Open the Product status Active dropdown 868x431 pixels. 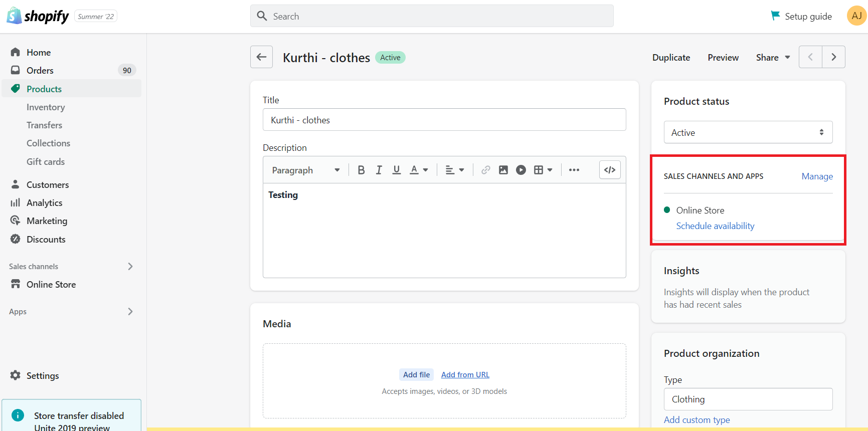748,132
